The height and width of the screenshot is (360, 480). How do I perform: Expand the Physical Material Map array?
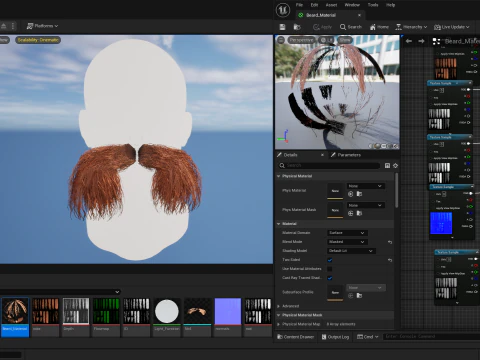pyautogui.click(x=279, y=324)
